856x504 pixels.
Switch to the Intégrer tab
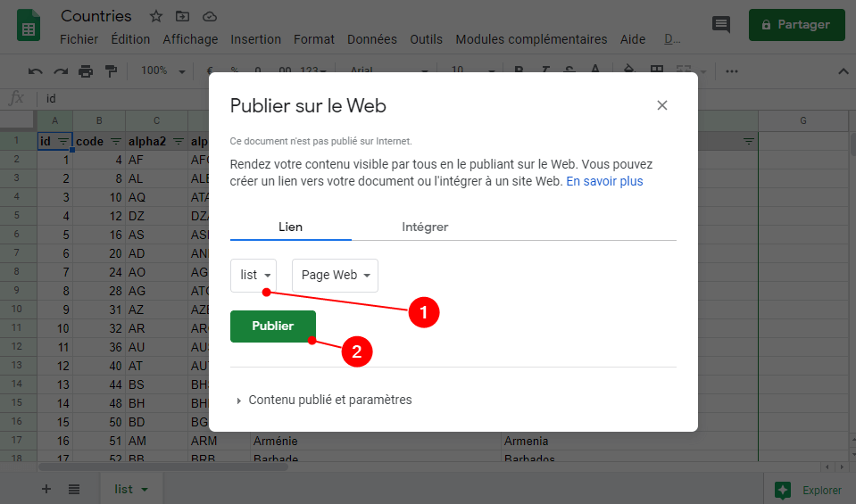point(425,227)
